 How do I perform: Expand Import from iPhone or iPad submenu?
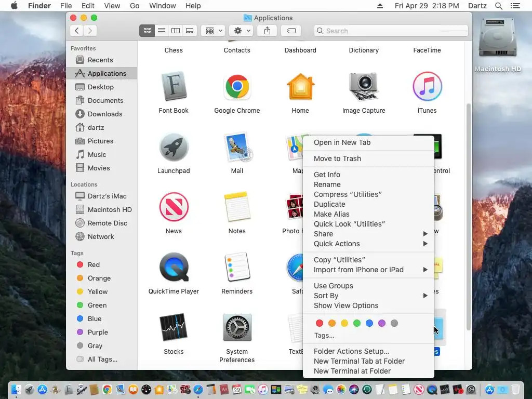tap(368, 270)
